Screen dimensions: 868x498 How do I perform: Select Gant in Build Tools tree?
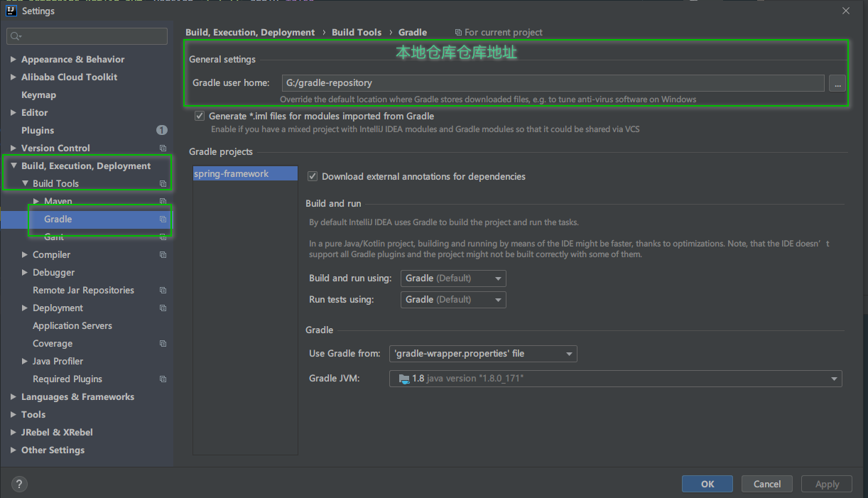(x=54, y=237)
